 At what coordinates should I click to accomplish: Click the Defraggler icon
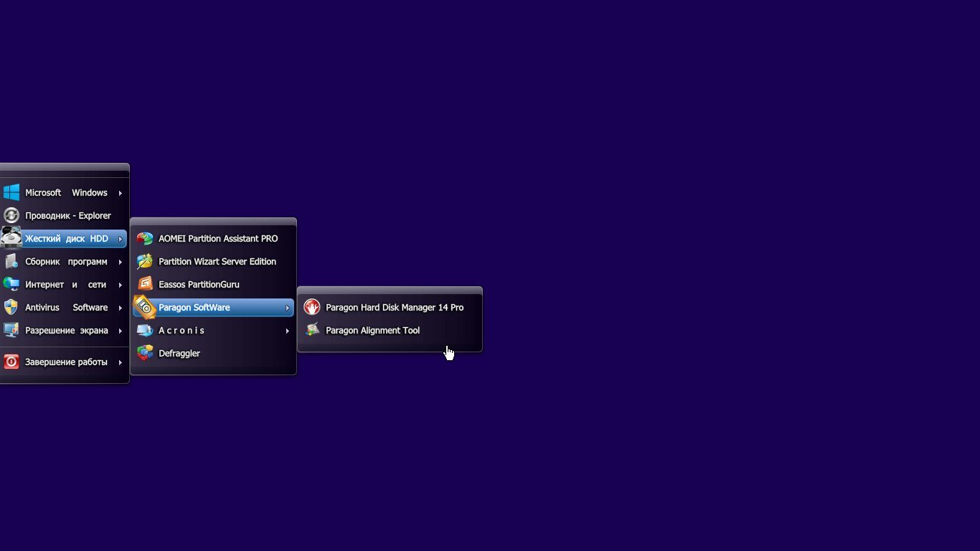pyautogui.click(x=145, y=353)
